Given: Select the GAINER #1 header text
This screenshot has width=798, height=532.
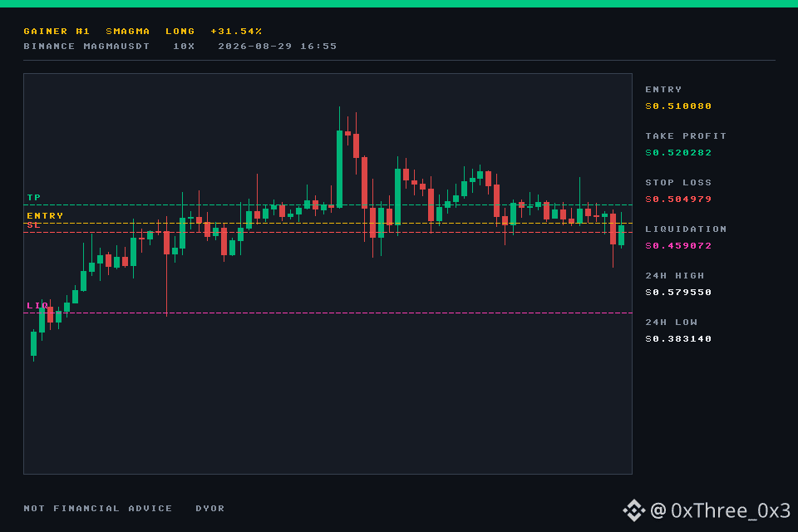Looking at the screenshot, I should (57, 31).
